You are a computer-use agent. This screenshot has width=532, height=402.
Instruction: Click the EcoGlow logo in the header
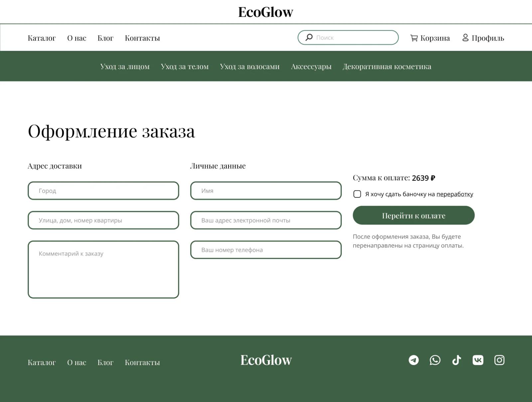coord(266,12)
